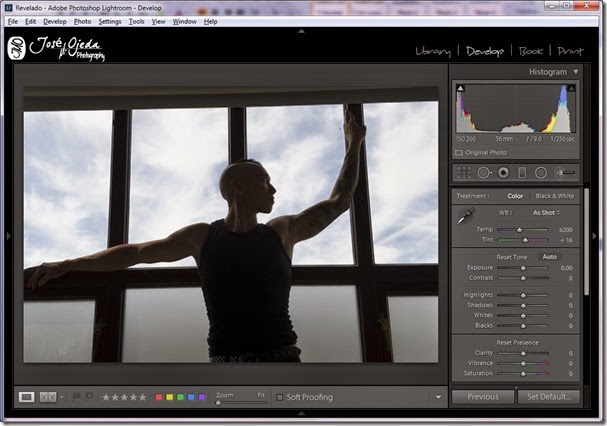Viewport: 607px width, 426px height.
Task: Click the Temp value 6200 field
Action: [566, 230]
